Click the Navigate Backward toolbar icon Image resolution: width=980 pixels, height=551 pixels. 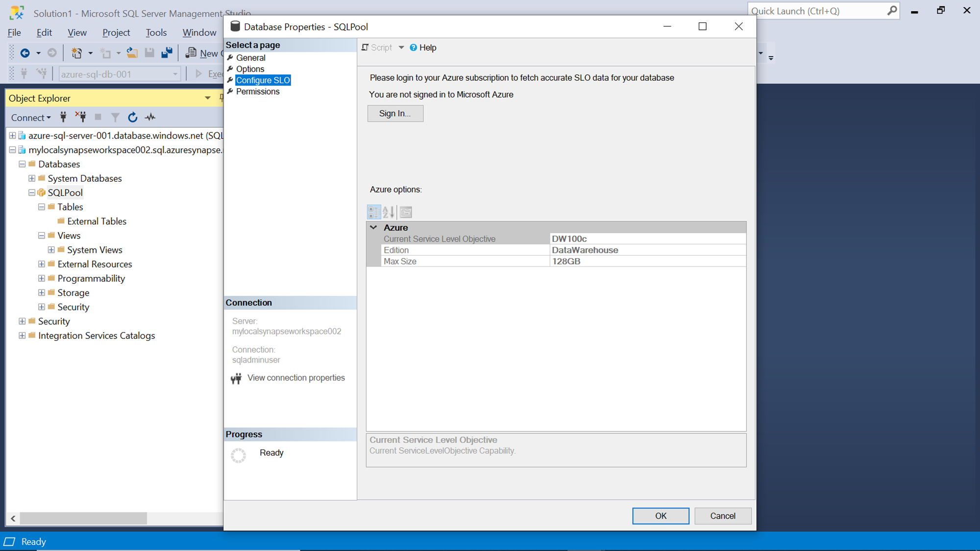pyautogui.click(x=24, y=52)
